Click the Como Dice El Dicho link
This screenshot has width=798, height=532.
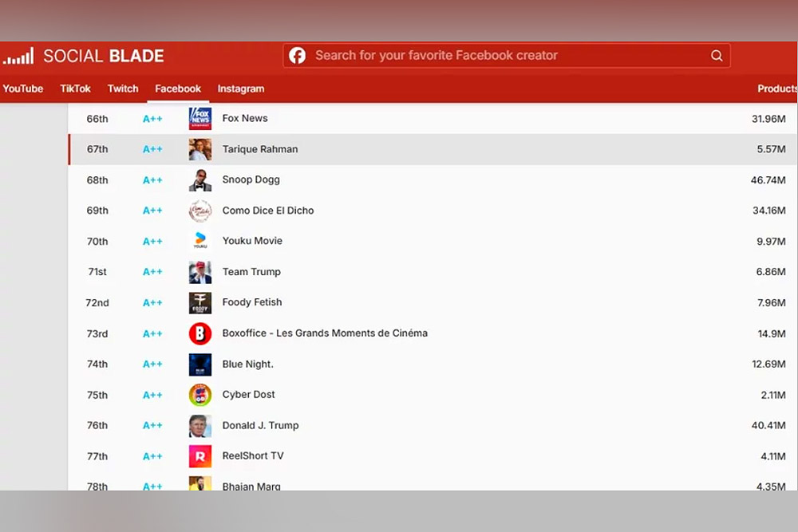tap(268, 211)
